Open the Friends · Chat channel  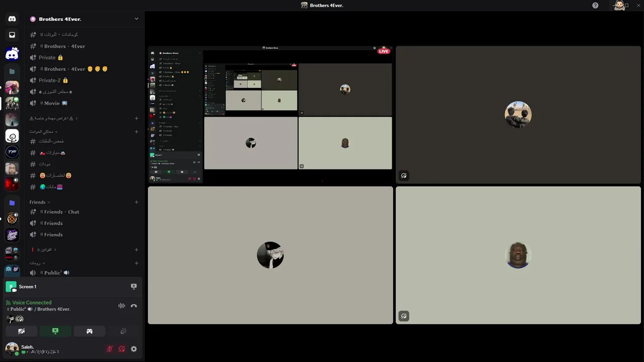84,212
